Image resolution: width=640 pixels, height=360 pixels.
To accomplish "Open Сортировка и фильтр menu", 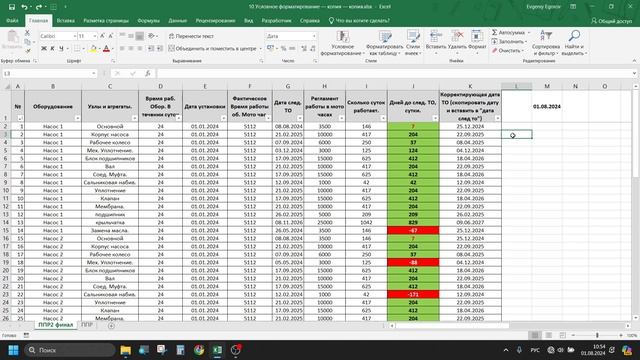I will click(x=546, y=43).
